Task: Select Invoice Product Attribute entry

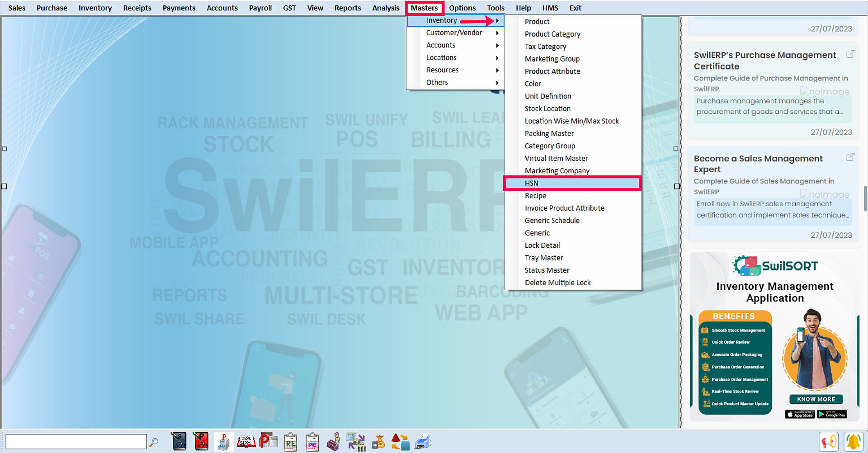Action: coord(572,208)
